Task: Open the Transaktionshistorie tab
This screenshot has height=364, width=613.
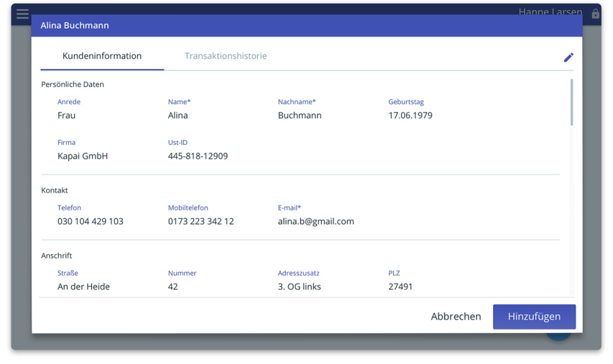Action: 225,56
